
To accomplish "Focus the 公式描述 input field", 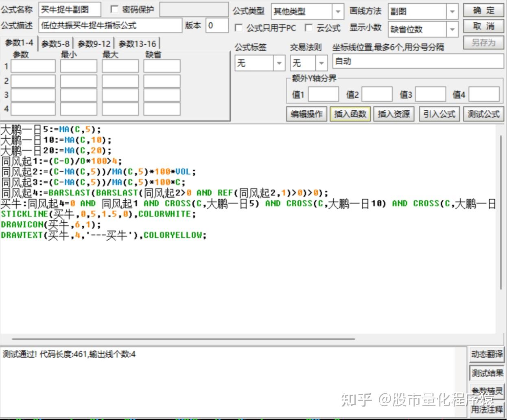I will 111,25.
